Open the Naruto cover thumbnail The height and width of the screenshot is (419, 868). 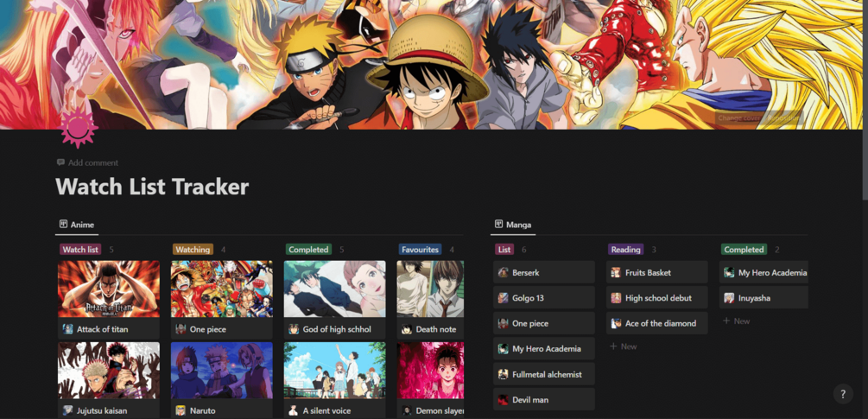222,371
